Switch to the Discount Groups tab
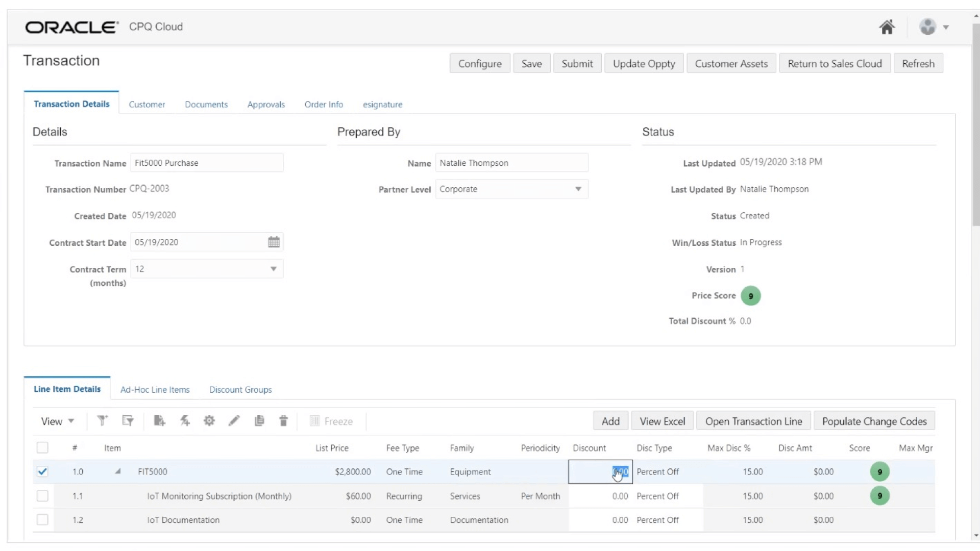Image resolution: width=980 pixels, height=551 pixels. pos(240,389)
